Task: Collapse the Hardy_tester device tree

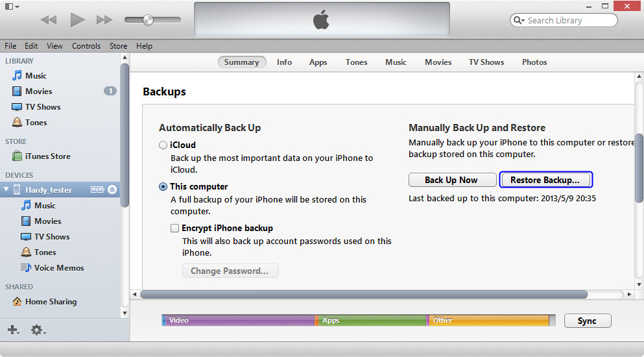Action: [x=6, y=189]
